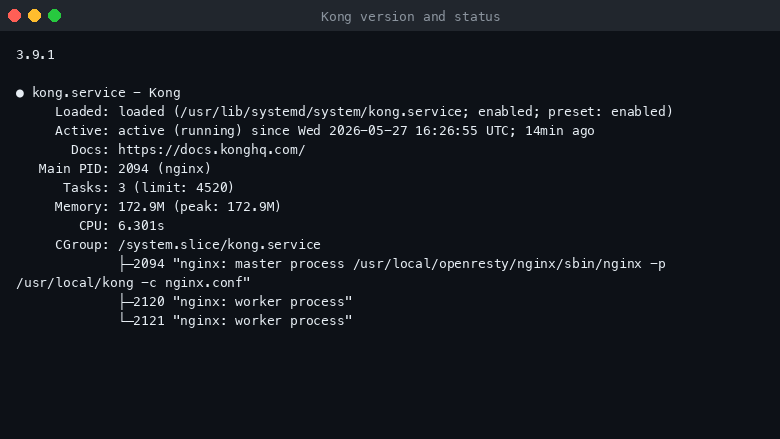Click the 'kong.service – Kong' heading
The width and height of the screenshot is (780, 439).
pos(106,93)
